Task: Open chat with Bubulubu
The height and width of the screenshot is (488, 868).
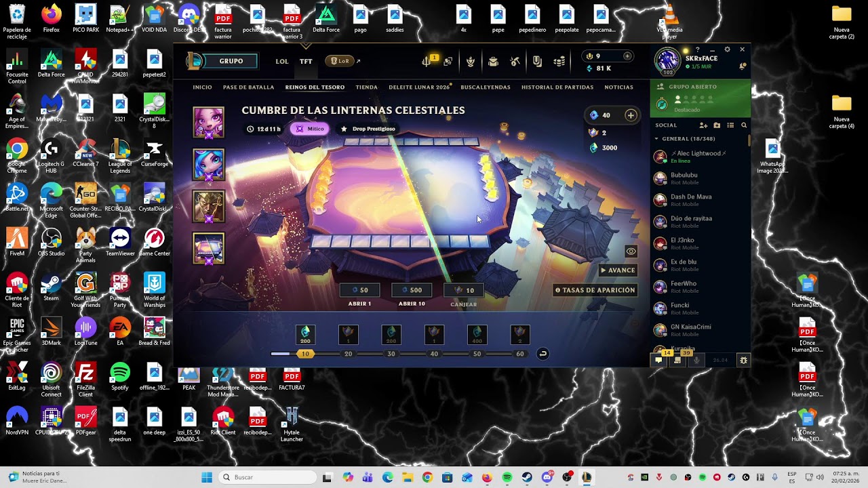Action: [699, 178]
